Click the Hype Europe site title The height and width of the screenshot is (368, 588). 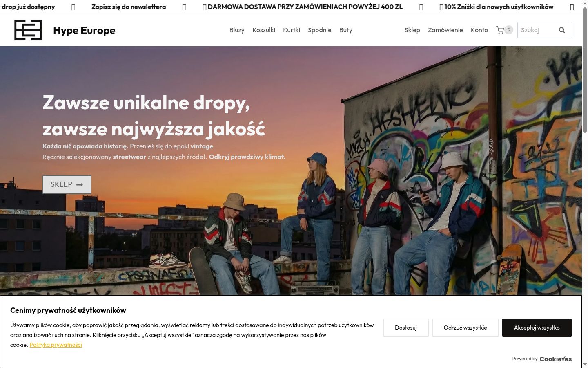pyautogui.click(x=84, y=30)
